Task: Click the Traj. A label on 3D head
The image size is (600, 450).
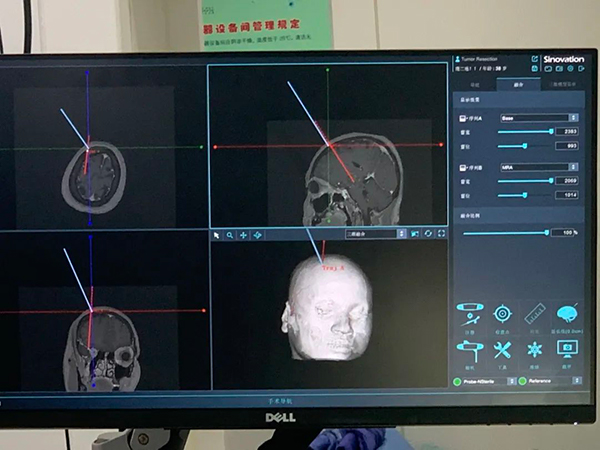Action: 333,268
